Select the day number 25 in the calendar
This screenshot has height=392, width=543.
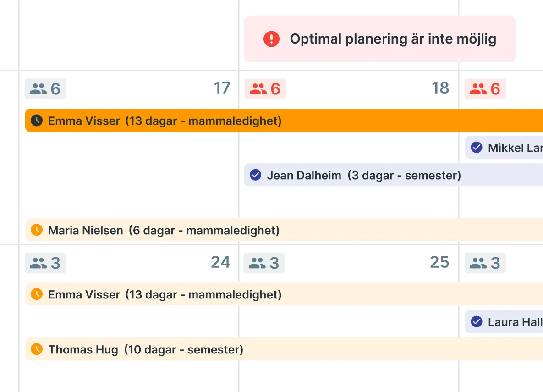[439, 262]
